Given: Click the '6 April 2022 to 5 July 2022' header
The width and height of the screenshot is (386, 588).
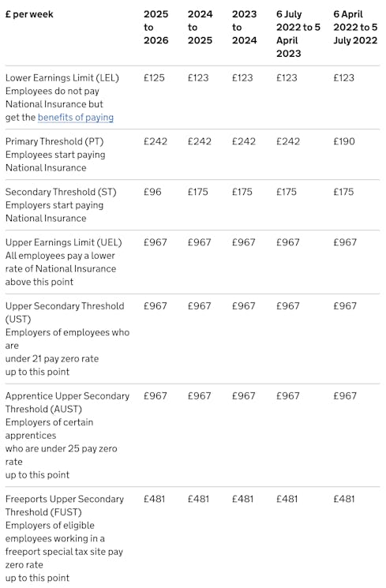Looking at the screenshot, I should pyautogui.click(x=355, y=28).
